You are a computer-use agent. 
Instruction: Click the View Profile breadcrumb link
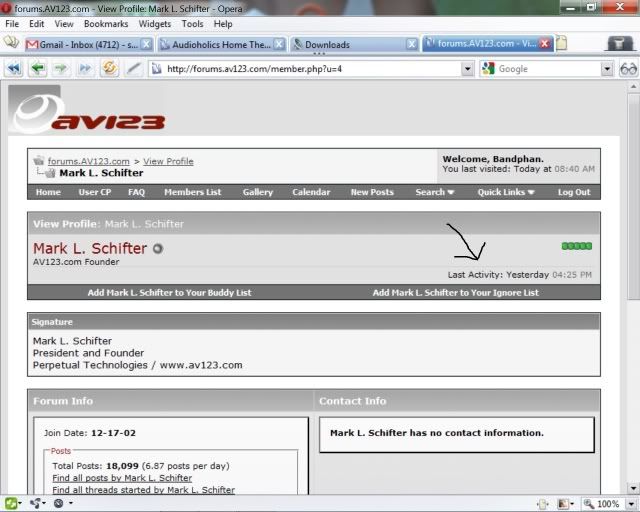tap(168, 161)
